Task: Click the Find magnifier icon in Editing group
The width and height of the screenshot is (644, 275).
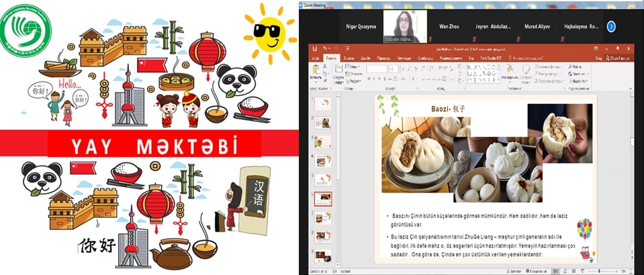Action: [x=570, y=66]
